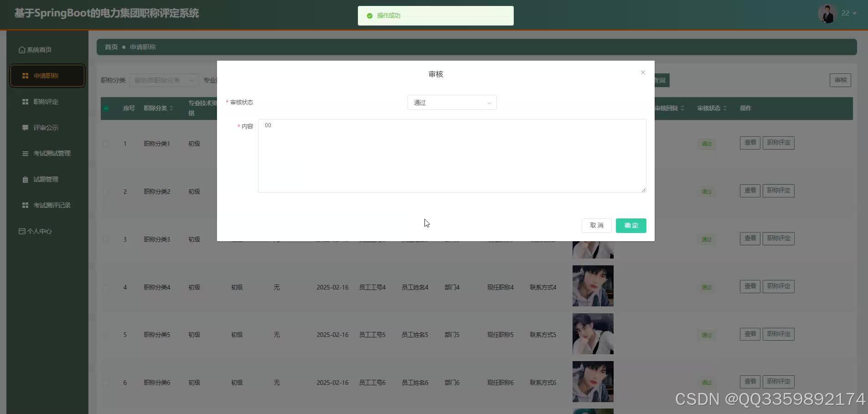
Task: Open 考试测评记录 via its grid icon
Action: click(x=25, y=205)
